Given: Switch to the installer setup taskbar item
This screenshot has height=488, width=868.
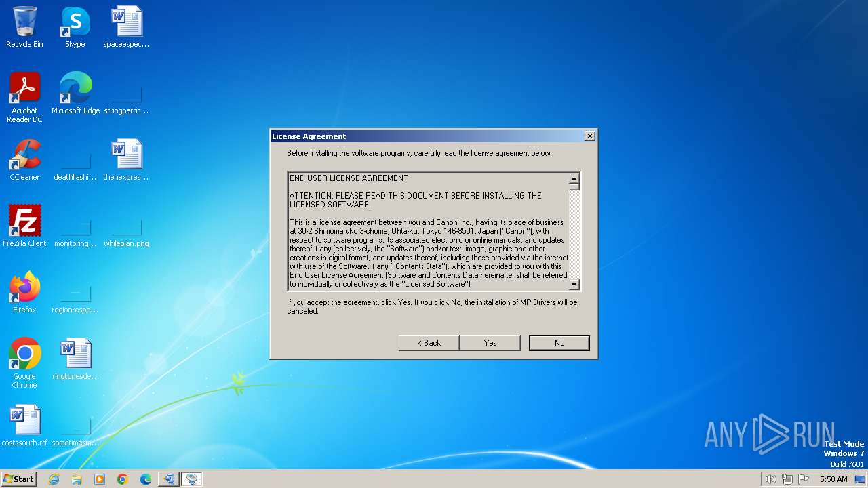Looking at the screenshot, I should [x=169, y=479].
